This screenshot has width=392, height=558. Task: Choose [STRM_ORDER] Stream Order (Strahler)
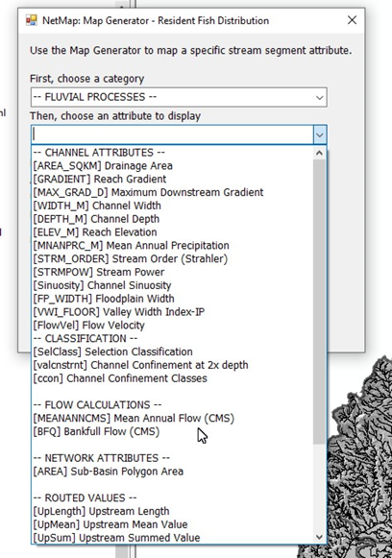pyautogui.click(x=131, y=258)
